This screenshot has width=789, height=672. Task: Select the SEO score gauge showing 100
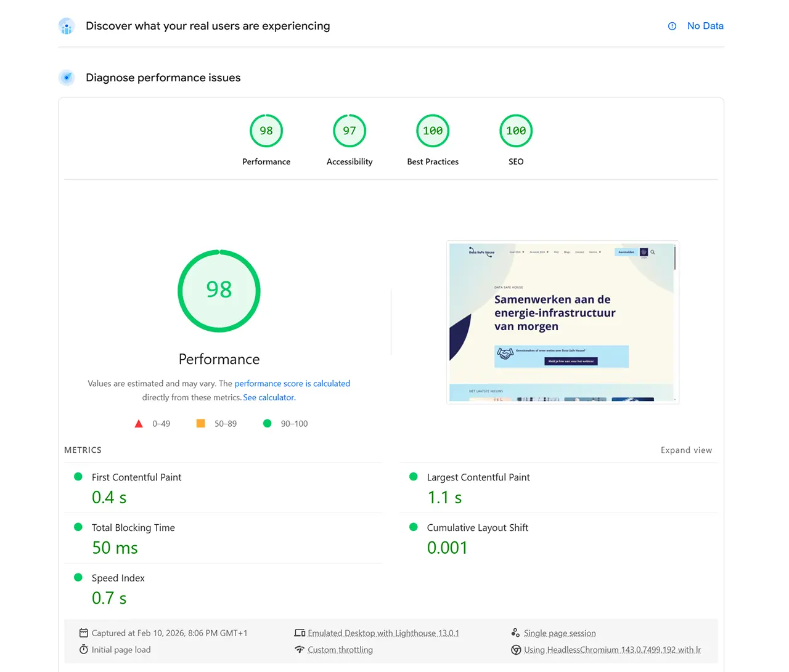[516, 131]
